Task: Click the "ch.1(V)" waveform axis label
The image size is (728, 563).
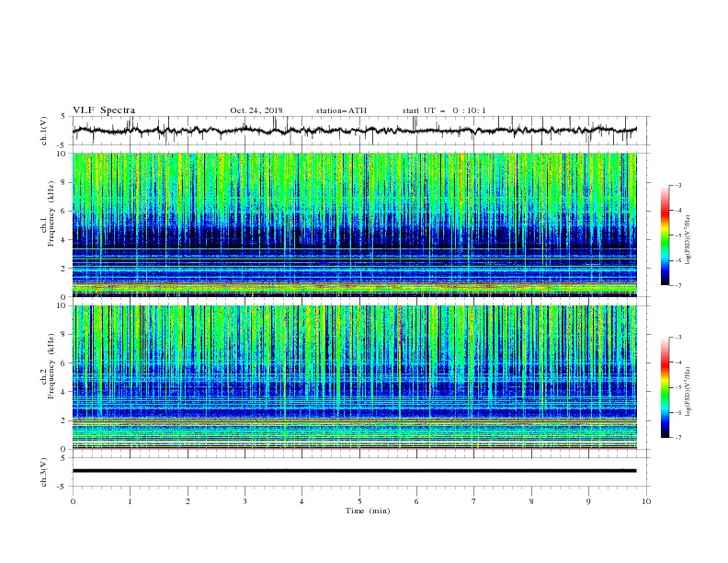Action: point(44,131)
